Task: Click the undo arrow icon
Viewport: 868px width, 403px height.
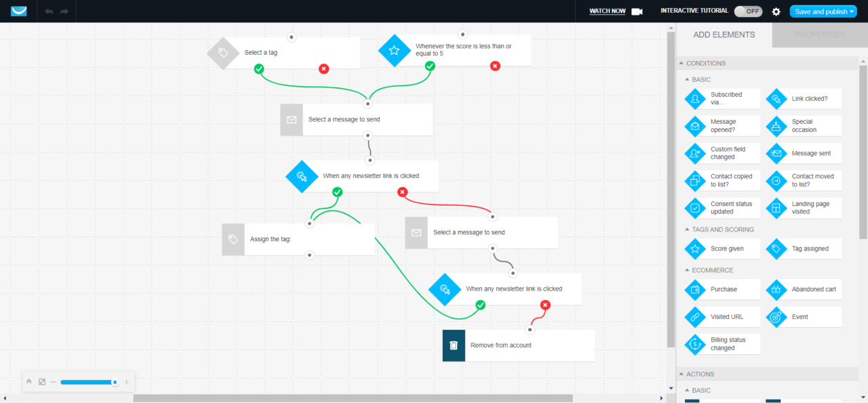Action: tap(49, 12)
